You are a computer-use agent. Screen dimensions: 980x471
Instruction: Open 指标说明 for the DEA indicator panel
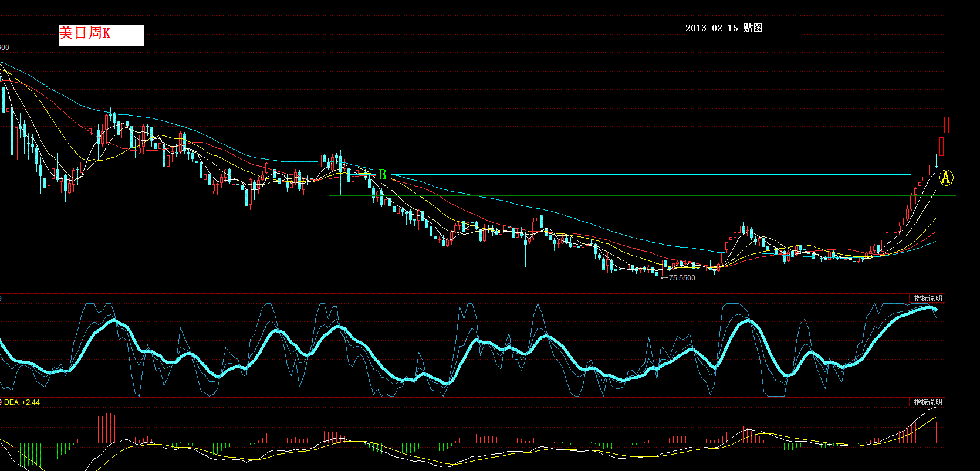tap(928, 402)
